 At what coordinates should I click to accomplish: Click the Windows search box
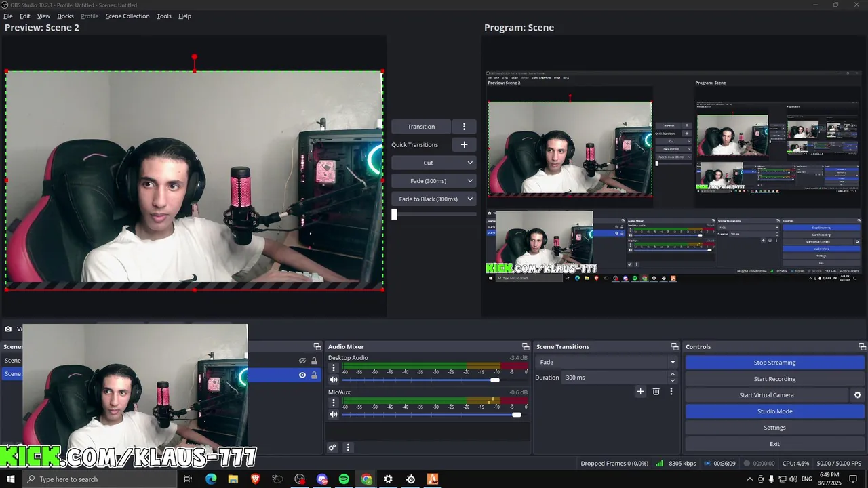click(99, 479)
